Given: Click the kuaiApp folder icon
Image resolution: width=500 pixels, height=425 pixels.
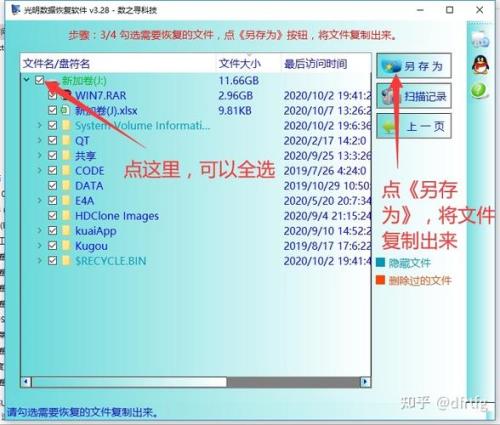Looking at the screenshot, I should click(66, 230).
